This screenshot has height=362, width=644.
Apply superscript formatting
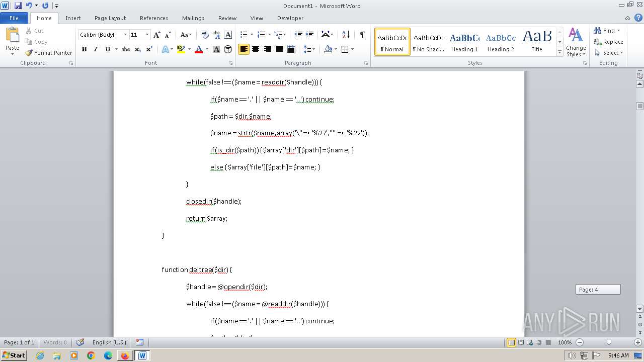[149, 49]
